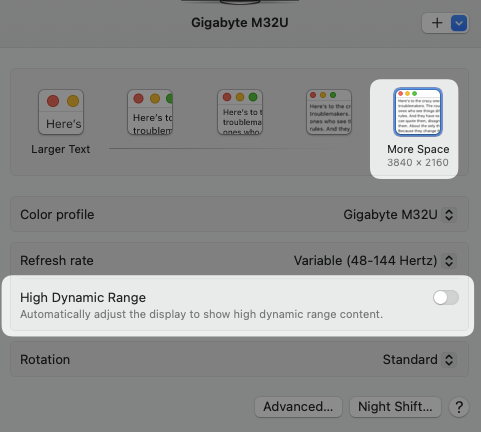Click the plus add display button
Screen dimensions: 481x432
437,23
